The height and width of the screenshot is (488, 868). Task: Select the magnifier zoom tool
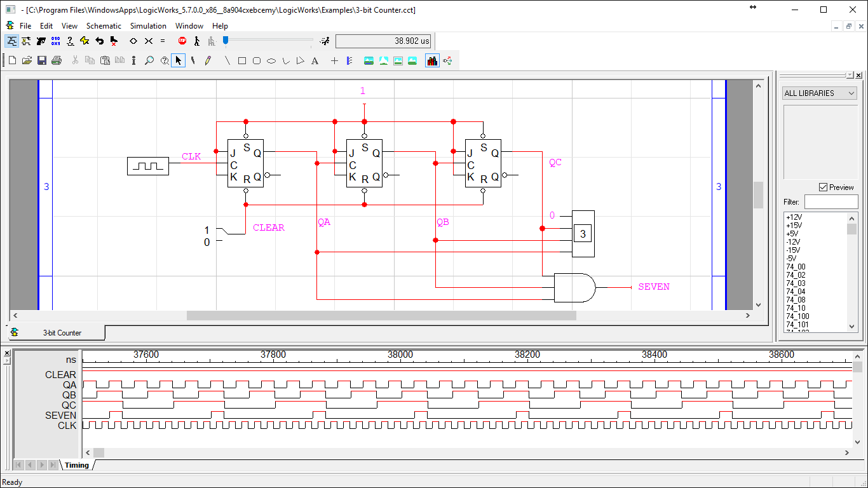click(x=149, y=60)
